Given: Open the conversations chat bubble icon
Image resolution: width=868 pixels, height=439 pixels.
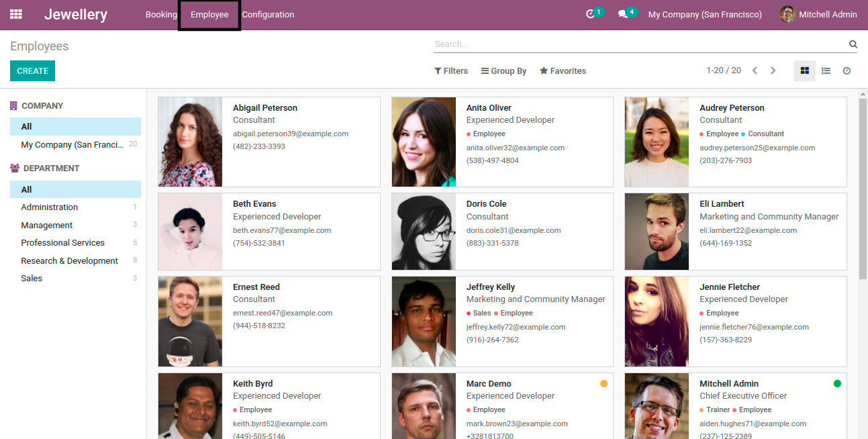Looking at the screenshot, I should (623, 14).
